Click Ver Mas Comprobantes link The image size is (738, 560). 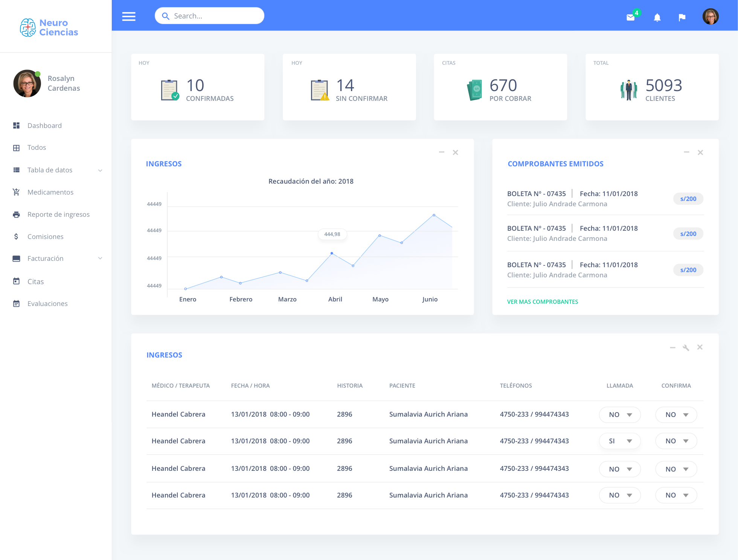coord(542,302)
